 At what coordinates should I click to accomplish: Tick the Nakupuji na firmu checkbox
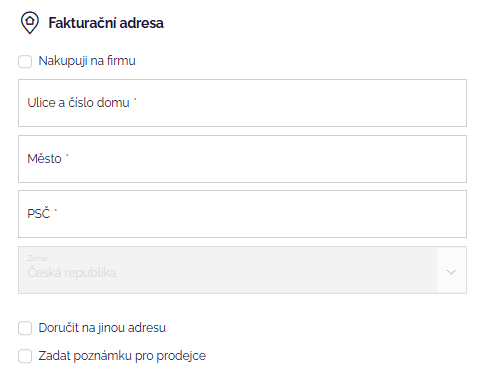pos(25,62)
